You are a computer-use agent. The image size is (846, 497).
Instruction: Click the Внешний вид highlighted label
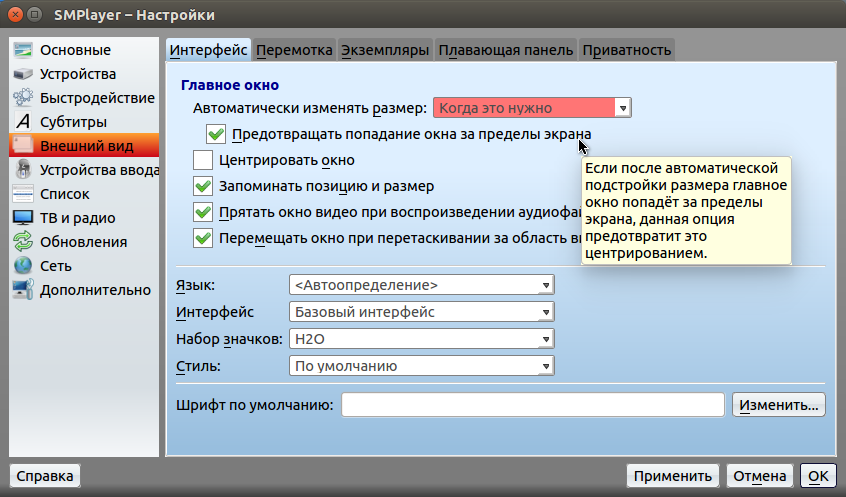tap(87, 146)
